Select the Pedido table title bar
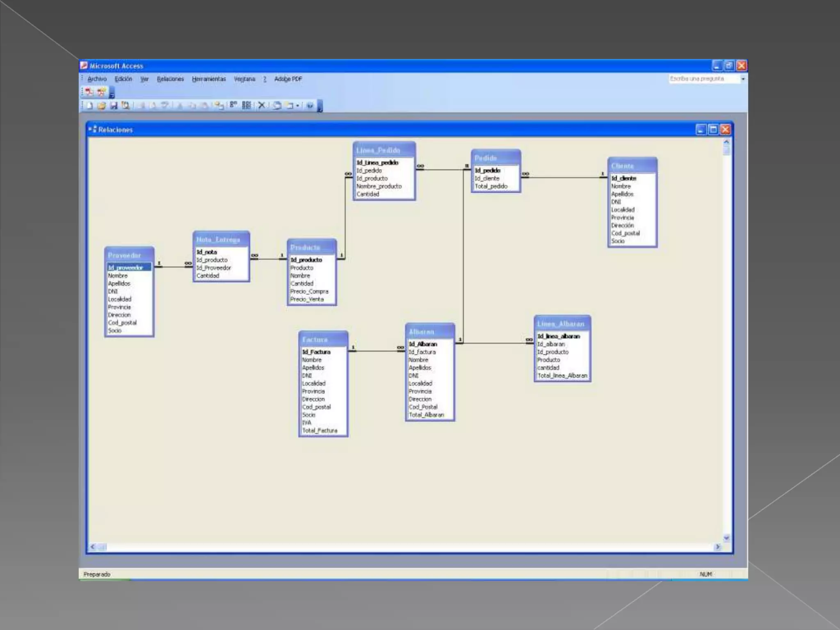Viewport: 840px width, 630px height. pyautogui.click(x=496, y=158)
